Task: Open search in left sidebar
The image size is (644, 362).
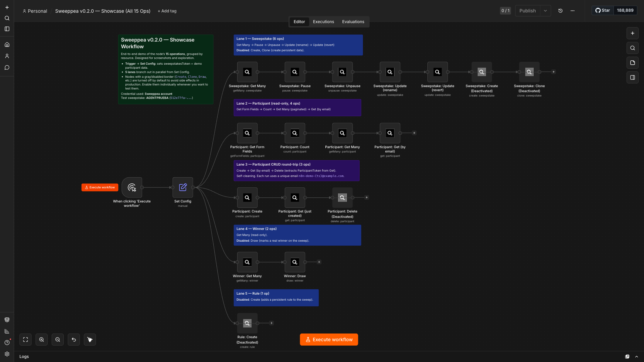Action: coord(7,18)
